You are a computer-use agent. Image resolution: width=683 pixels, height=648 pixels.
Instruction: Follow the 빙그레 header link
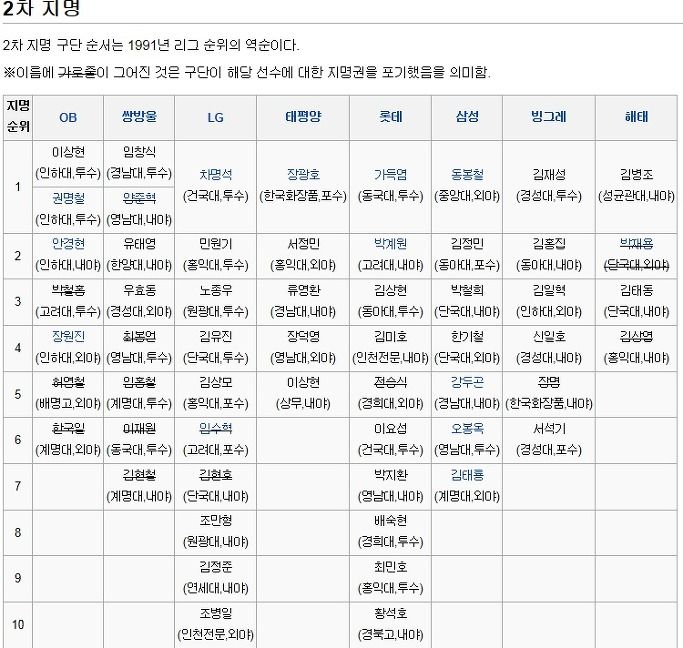pyautogui.click(x=549, y=117)
